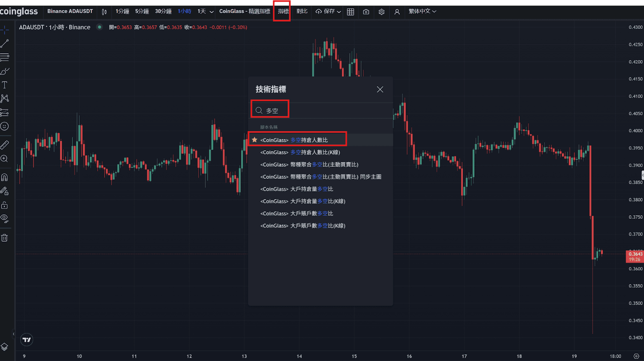Expand the timeframe dropdown arrow
The height and width of the screenshot is (361, 644).
pyautogui.click(x=211, y=12)
